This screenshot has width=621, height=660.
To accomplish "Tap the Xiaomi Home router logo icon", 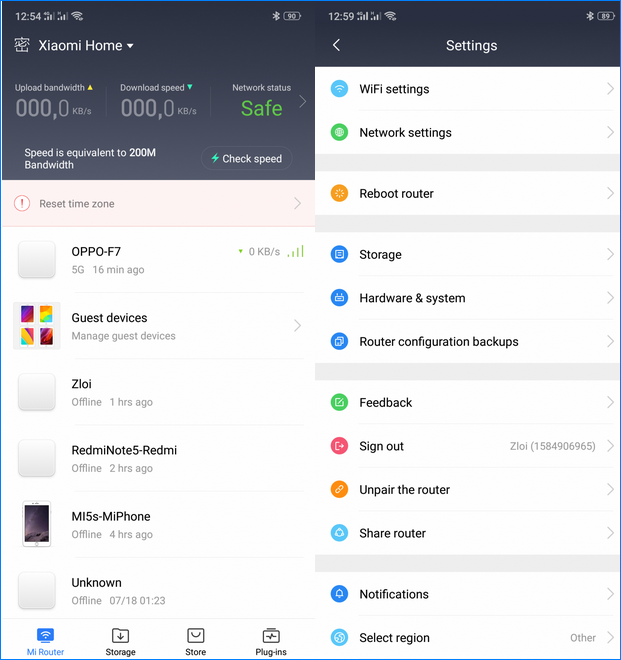I will click(x=22, y=45).
